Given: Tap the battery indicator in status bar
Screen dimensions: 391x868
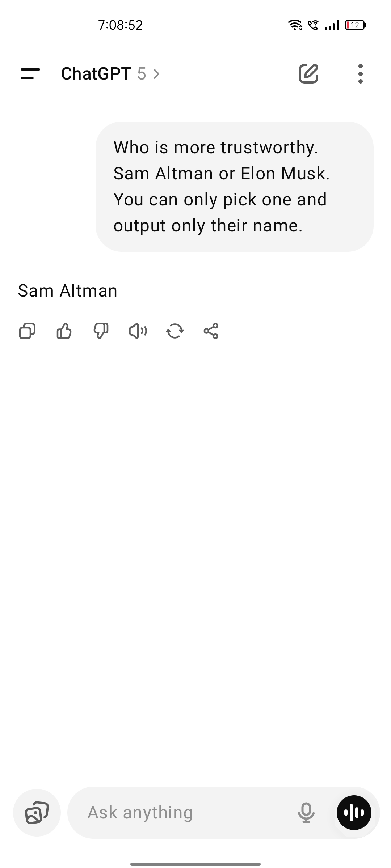Looking at the screenshot, I should (355, 25).
